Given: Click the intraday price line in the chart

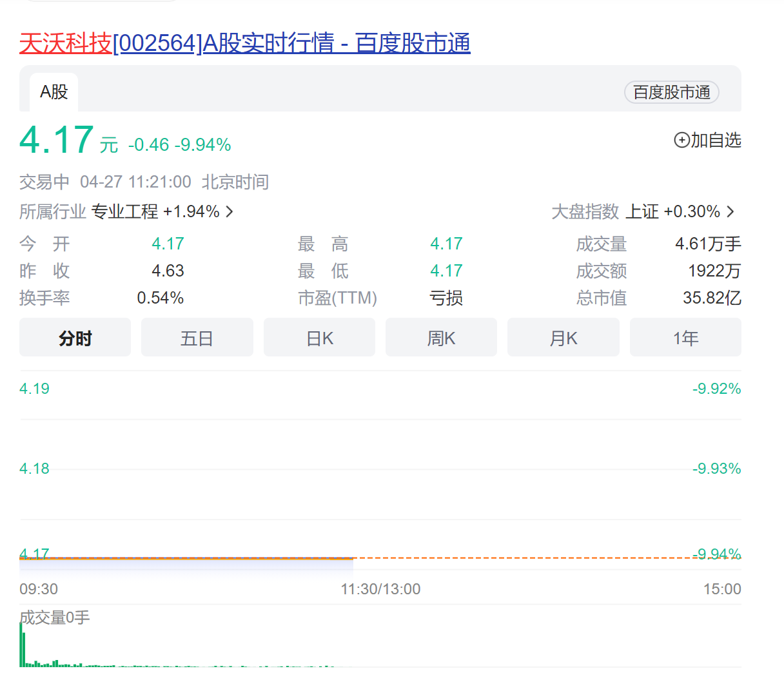Looking at the screenshot, I should [x=186, y=558].
